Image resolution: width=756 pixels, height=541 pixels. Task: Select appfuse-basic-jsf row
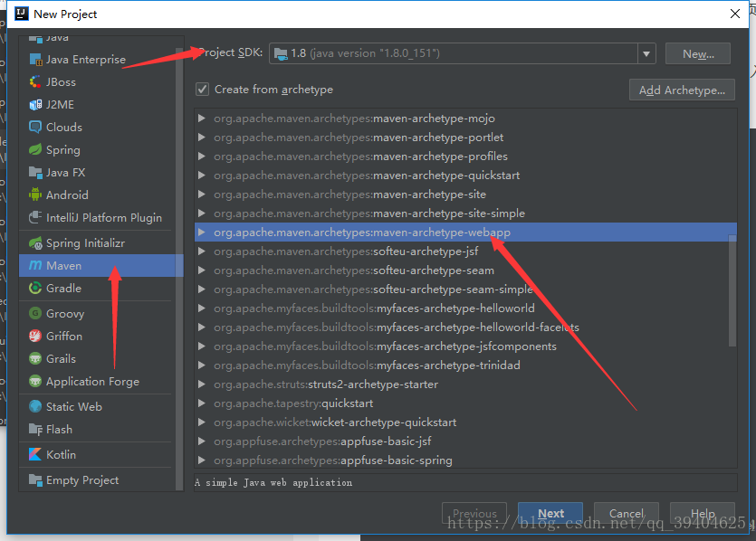(465, 441)
